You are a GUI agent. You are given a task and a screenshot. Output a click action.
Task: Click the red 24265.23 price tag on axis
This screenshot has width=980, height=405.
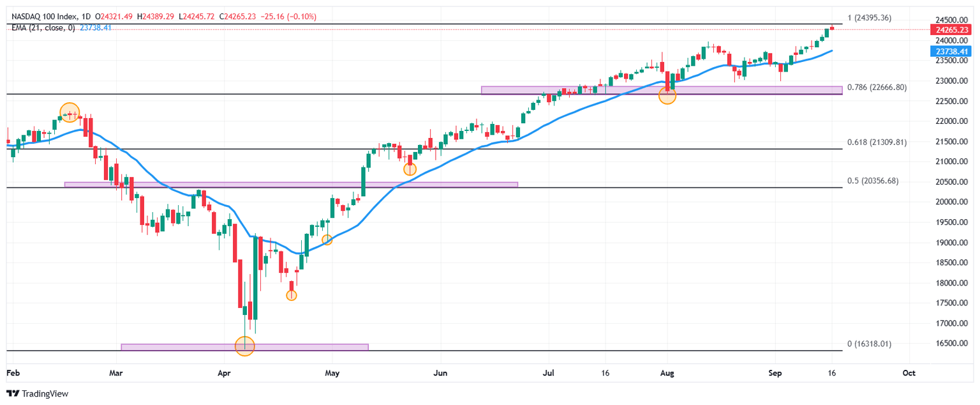coord(951,29)
